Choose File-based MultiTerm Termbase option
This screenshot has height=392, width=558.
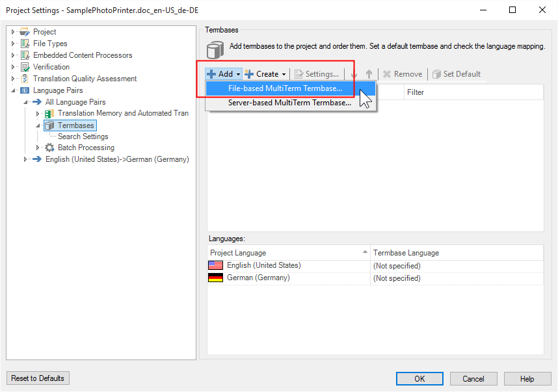(x=285, y=88)
